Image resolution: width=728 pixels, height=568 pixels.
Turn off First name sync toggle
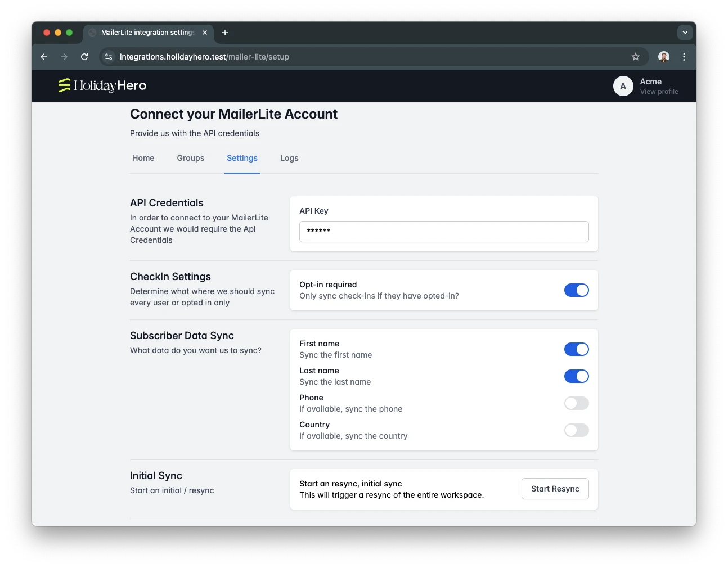point(576,349)
